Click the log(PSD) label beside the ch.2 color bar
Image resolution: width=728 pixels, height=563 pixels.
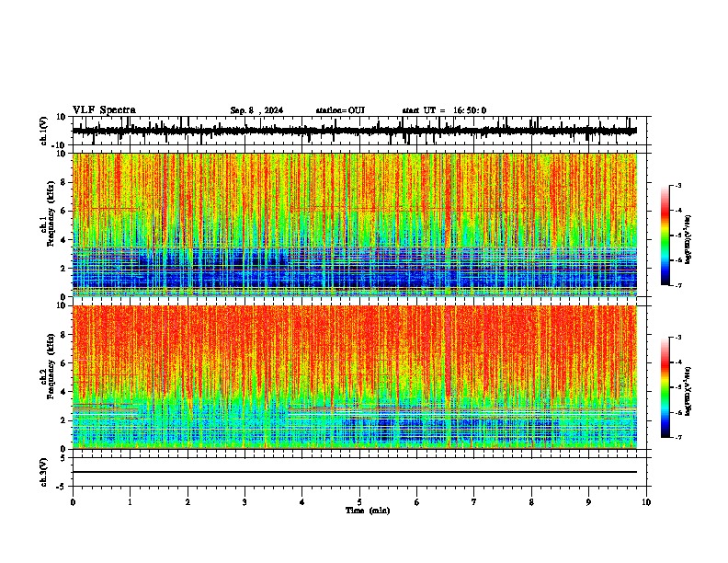pos(688,392)
